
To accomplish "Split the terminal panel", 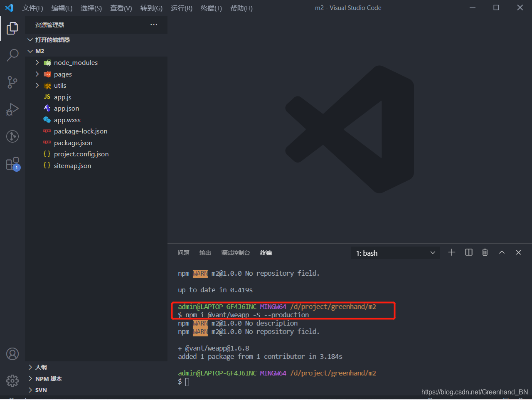I will pyautogui.click(x=469, y=252).
